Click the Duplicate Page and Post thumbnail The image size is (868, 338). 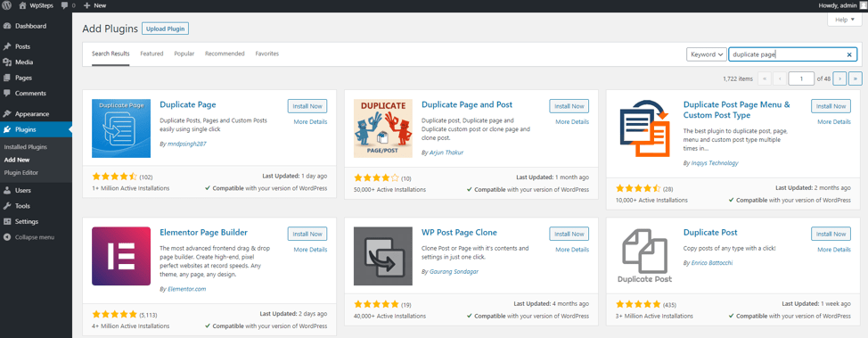point(383,128)
